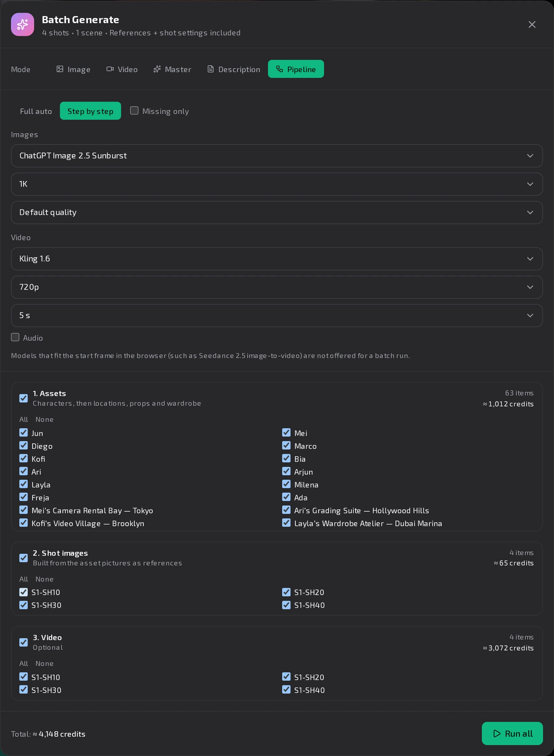The height and width of the screenshot is (756, 554).
Task: Open the Kling 1.6 video model dropdown
Action: 277,259
